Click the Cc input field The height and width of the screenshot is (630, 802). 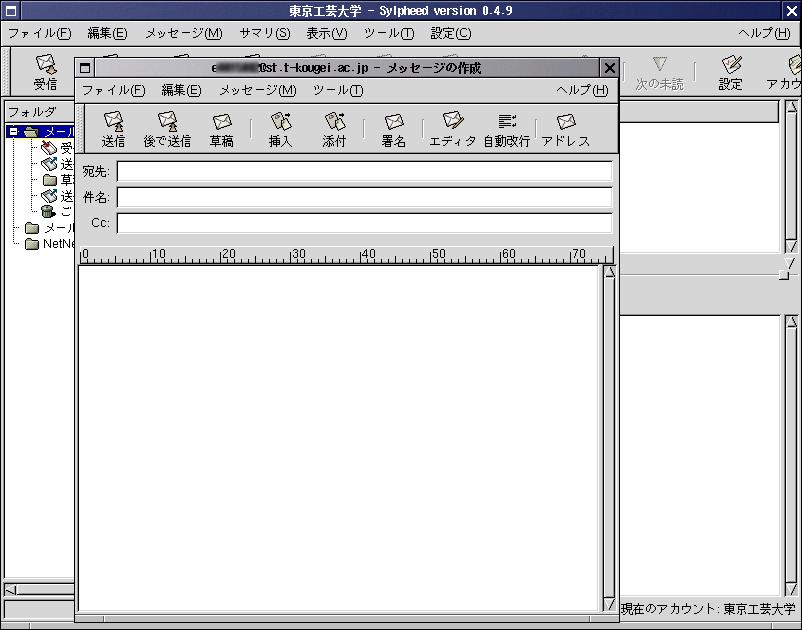[364, 222]
